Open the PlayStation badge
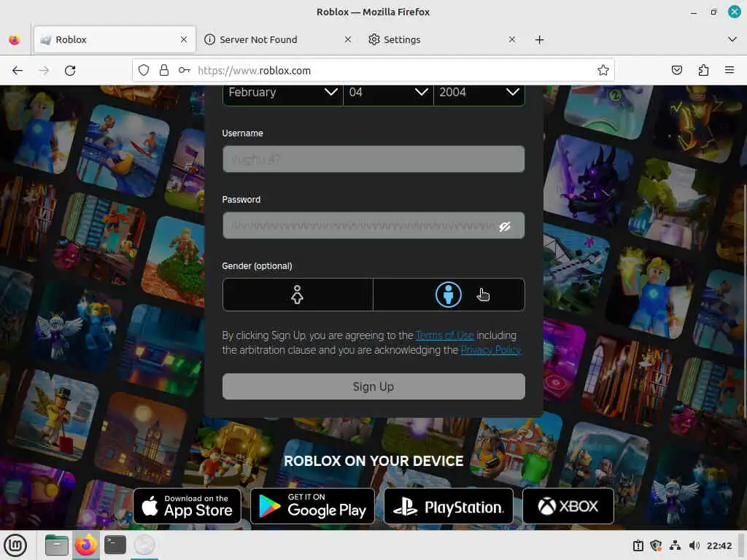Image resolution: width=747 pixels, height=560 pixels. coord(449,506)
